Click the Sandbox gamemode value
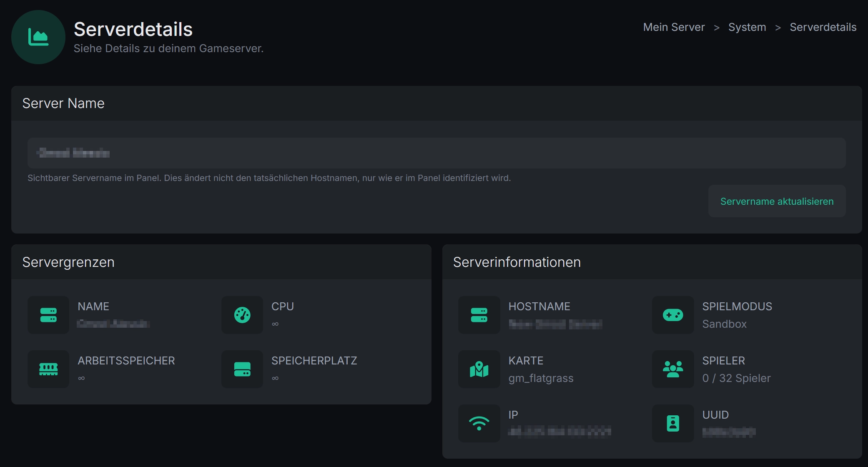Image resolution: width=868 pixels, height=467 pixels. pyautogui.click(x=724, y=324)
